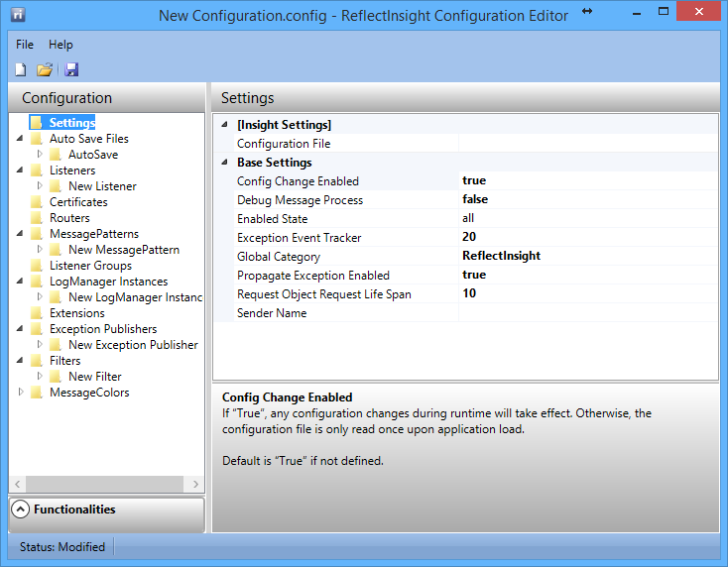Click the Listener Groups folder icon

[37, 266]
